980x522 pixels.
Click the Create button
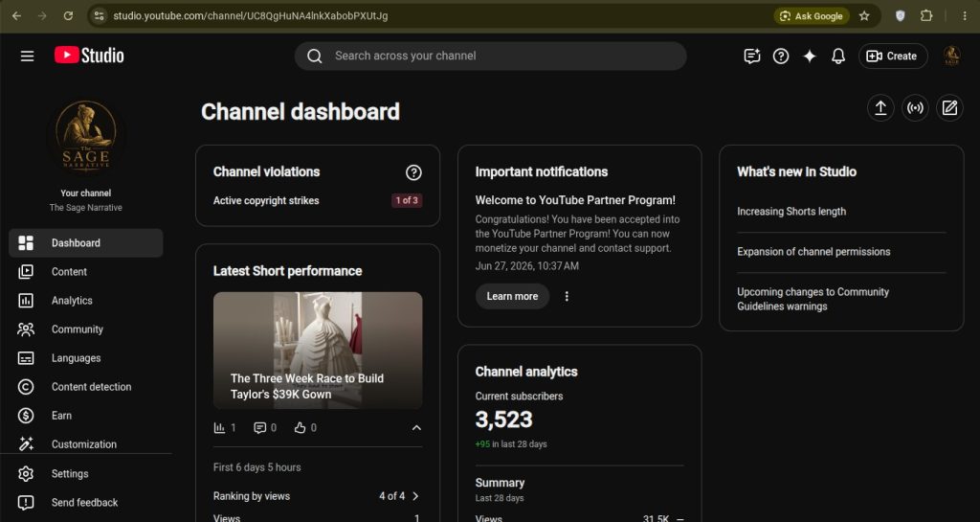893,57
